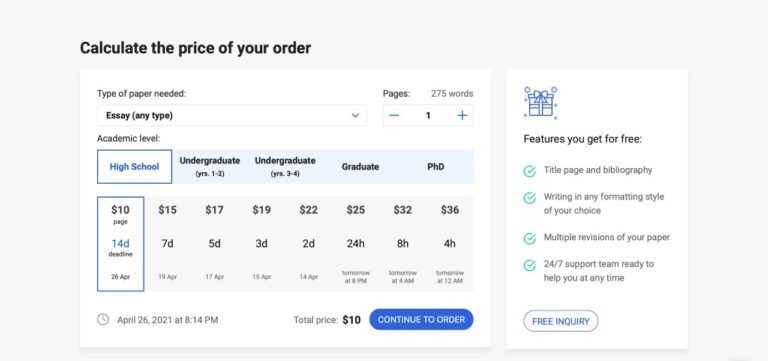The image size is (768, 361).
Task: Click checkmark icon beside Multiple revisions
Action: pyautogui.click(x=529, y=238)
